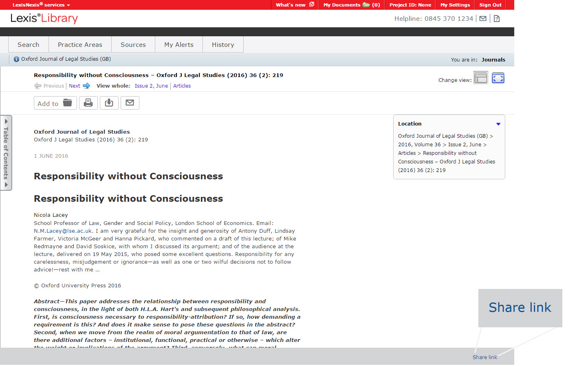This screenshot has height=366, width=588.
Task: Switch to the split-pane view icon
Action: 481,78
